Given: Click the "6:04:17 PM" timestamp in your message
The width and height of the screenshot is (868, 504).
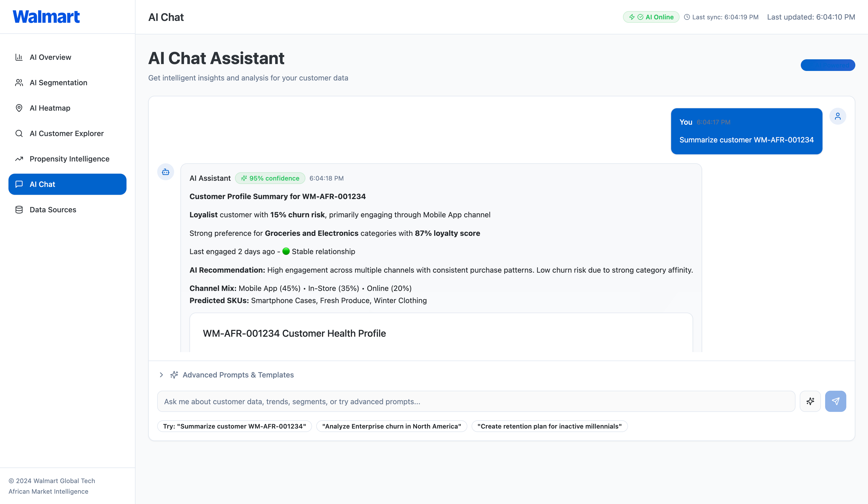Looking at the screenshot, I should coord(713,122).
